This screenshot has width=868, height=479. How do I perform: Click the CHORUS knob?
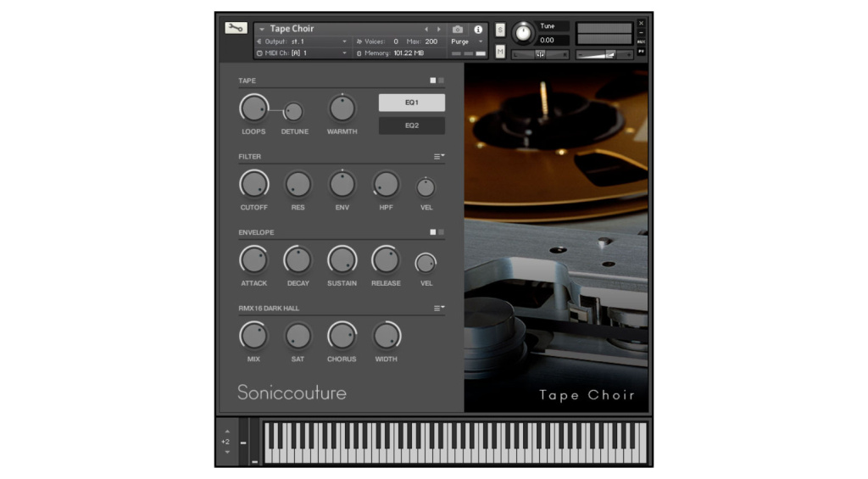[x=342, y=336]
